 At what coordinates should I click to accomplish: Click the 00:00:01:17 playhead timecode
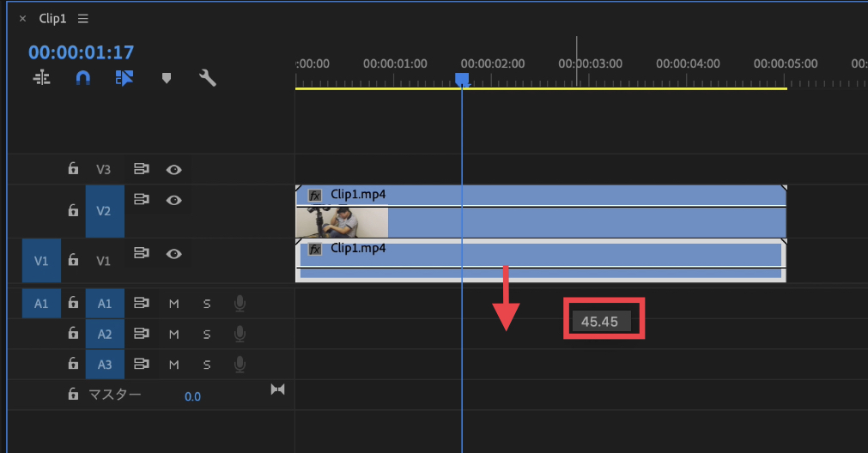point(81,52)
